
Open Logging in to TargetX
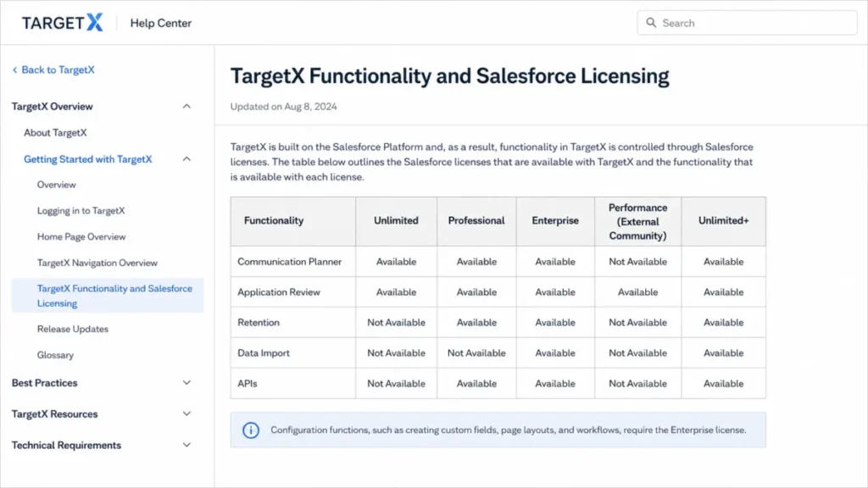81,211
